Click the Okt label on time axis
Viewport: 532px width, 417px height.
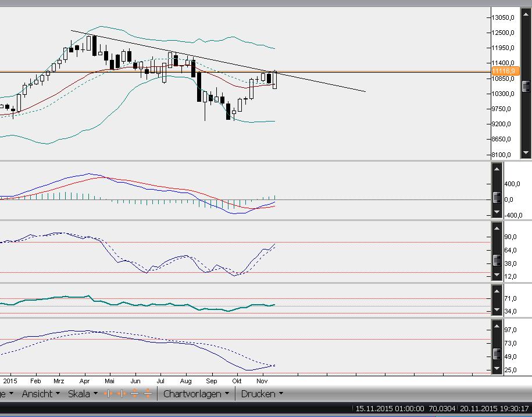click(237, 381)
